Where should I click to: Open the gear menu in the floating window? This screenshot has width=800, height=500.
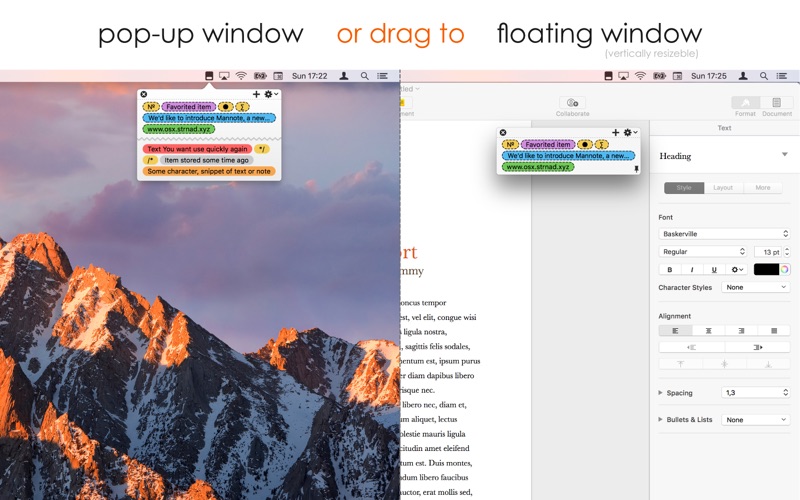click(630, 132)
